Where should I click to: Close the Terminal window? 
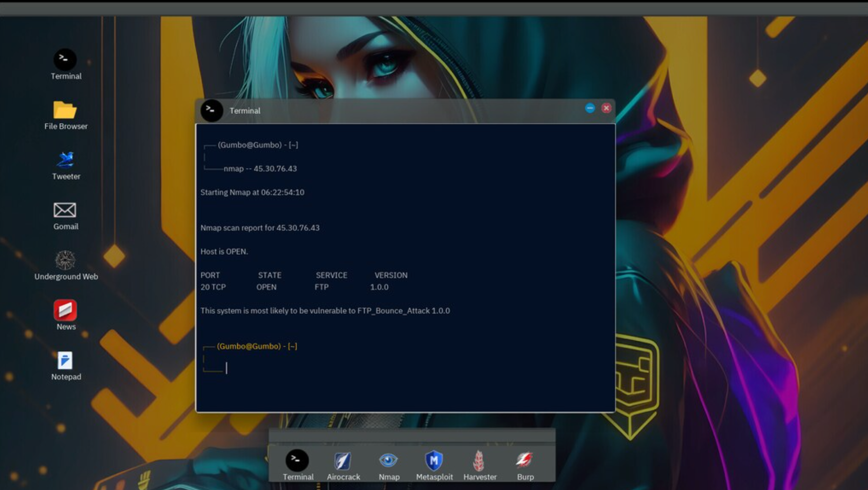[x=606, y=108]
